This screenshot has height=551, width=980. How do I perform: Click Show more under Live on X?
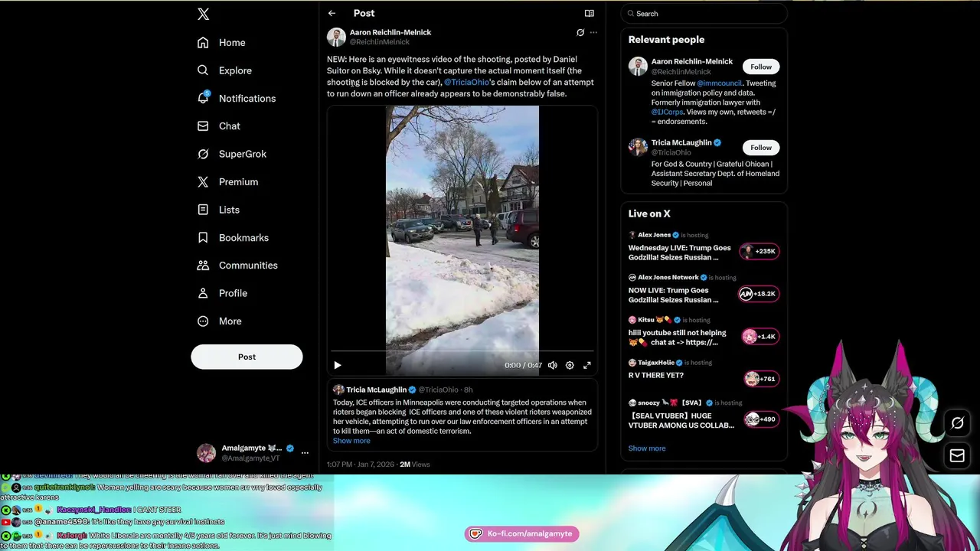tap(647, 448)
